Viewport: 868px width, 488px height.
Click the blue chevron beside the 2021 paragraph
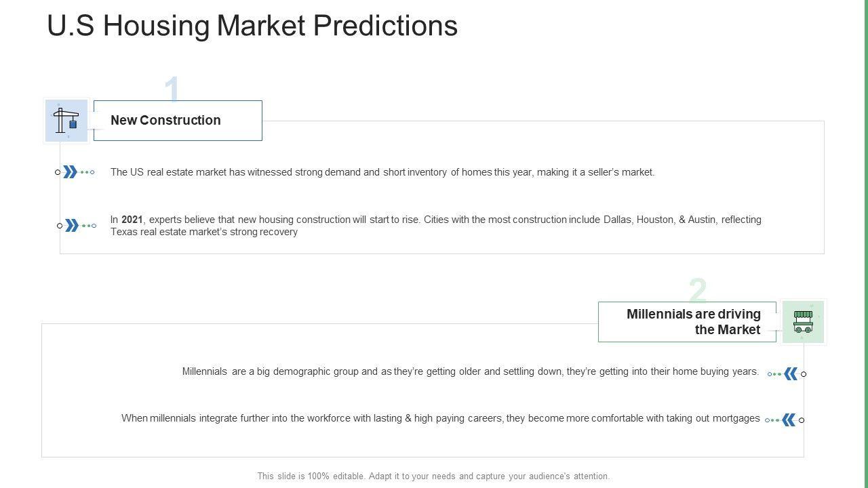72,226
